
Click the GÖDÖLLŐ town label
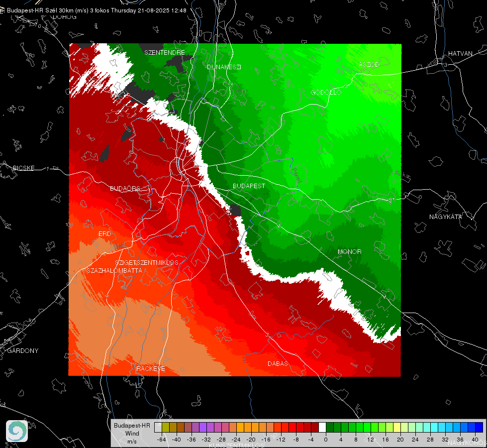(x=326, y=92)
